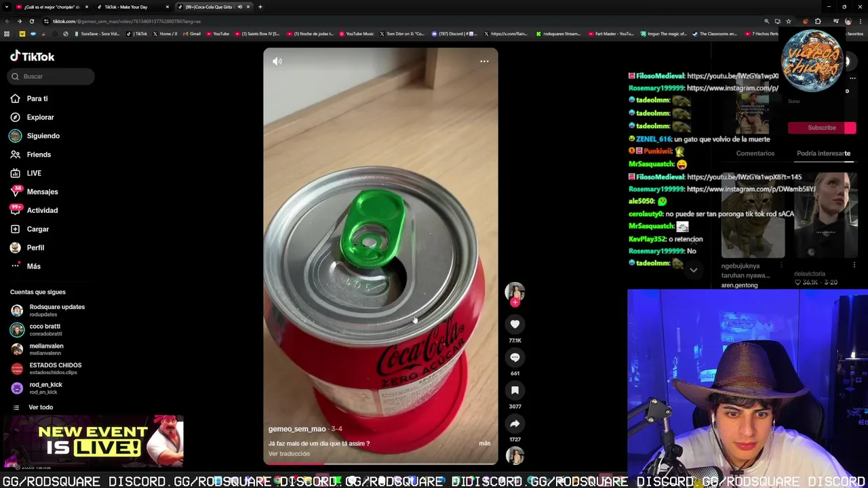Image resolution: width=868 pixels, height=488 pixels.
Task: Open the cat video thumbnail suggestion
Action: click(x=753, y=216)
